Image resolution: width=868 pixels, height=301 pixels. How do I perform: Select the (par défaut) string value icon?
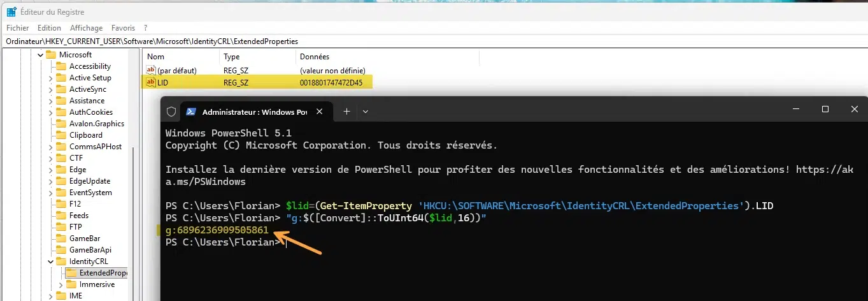point(151,70)
